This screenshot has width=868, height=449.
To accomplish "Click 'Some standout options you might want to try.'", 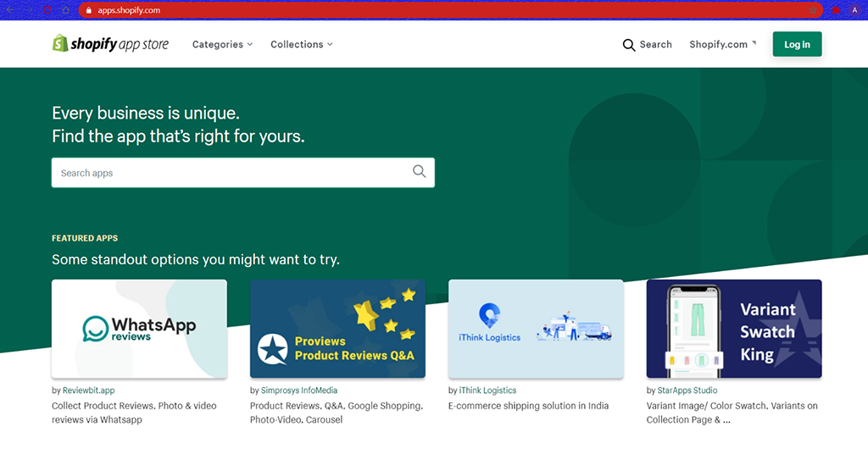I will [x=196, y=259].
